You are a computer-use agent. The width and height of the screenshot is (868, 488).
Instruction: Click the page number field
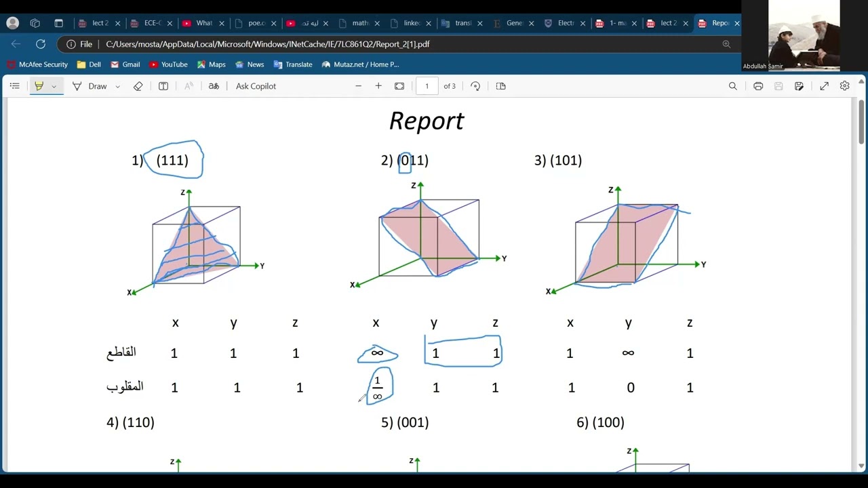coord(427,86)
